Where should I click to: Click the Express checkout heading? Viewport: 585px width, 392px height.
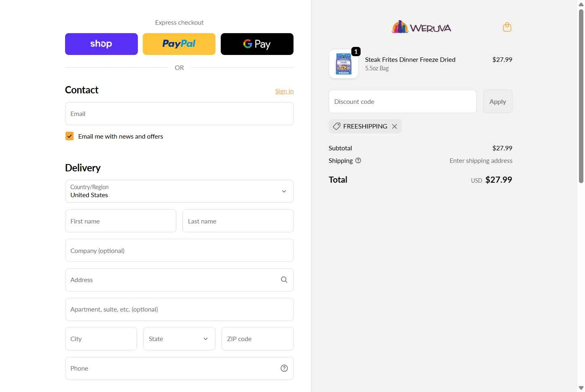point(179,22)
